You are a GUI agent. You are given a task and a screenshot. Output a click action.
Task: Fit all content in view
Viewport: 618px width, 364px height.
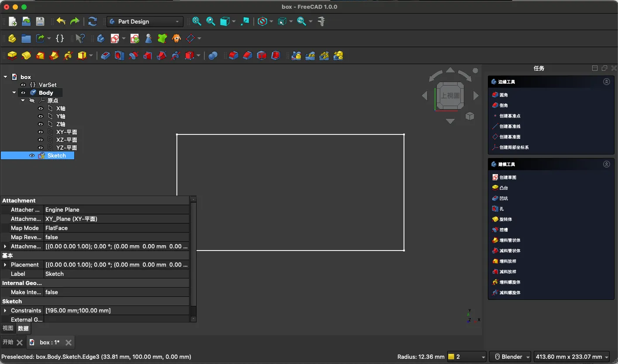click(197, 21)
